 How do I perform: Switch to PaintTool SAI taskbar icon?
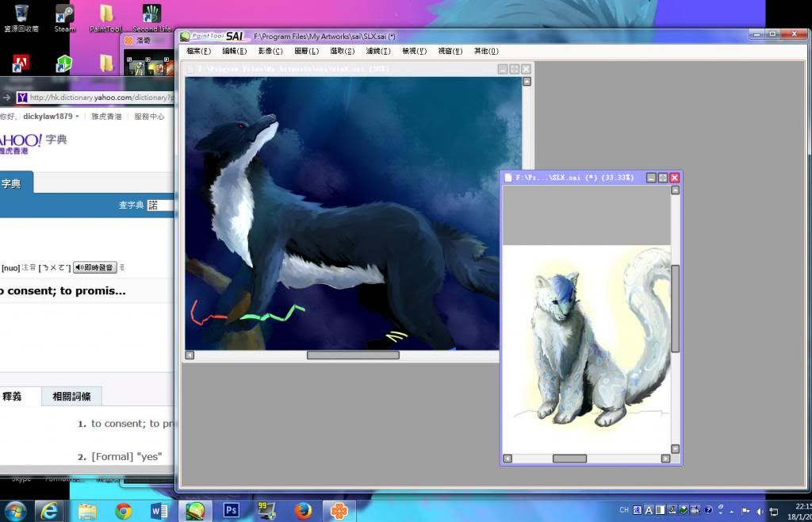click(x=195, y=511)
